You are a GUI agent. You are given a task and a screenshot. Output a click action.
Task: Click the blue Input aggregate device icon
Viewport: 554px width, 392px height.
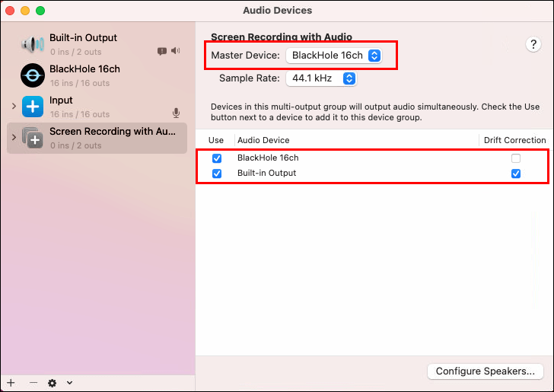(x=33, y=107)
